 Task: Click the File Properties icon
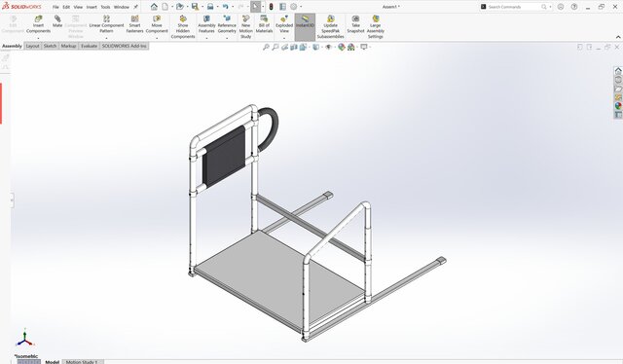click(x=282, y=7)
